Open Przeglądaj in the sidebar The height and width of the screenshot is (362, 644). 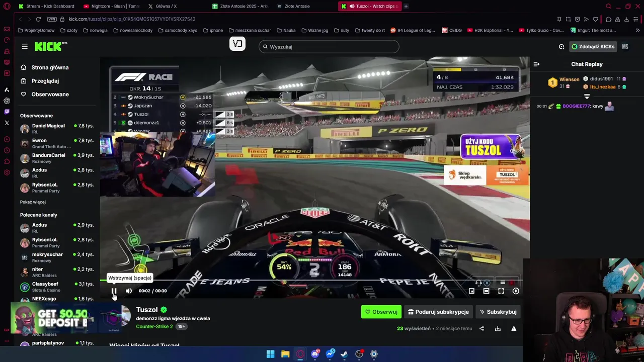click(45, 81)
